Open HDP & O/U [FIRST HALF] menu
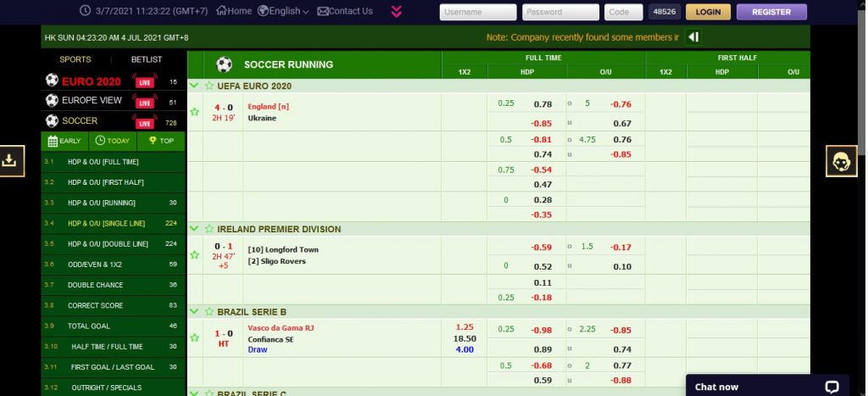 pos(113,182)
